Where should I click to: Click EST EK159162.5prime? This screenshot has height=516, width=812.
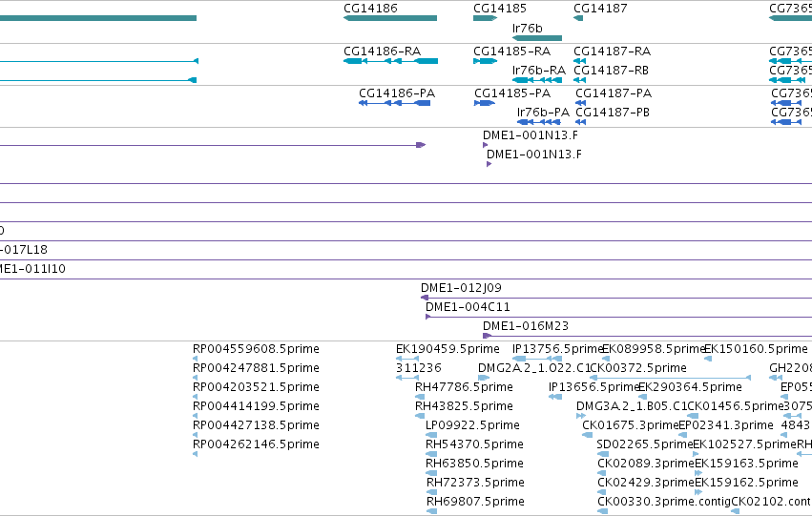pyautogui.click(x=746, y=483)
